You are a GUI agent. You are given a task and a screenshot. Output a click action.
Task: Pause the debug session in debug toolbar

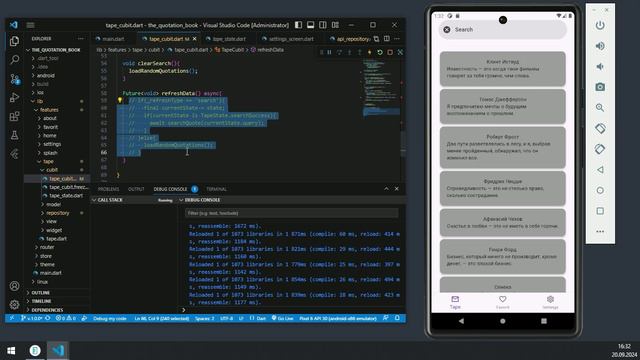point(329,52)
